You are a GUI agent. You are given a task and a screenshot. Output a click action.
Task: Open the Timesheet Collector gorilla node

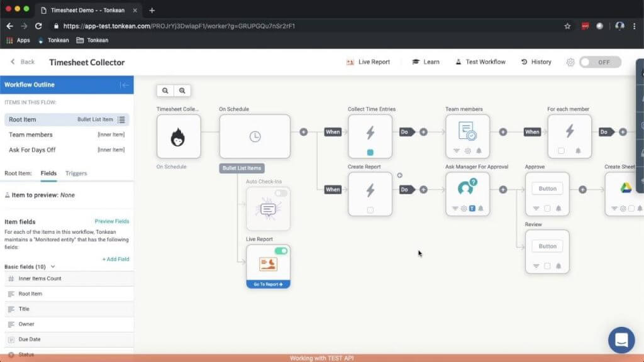(179, 136)
